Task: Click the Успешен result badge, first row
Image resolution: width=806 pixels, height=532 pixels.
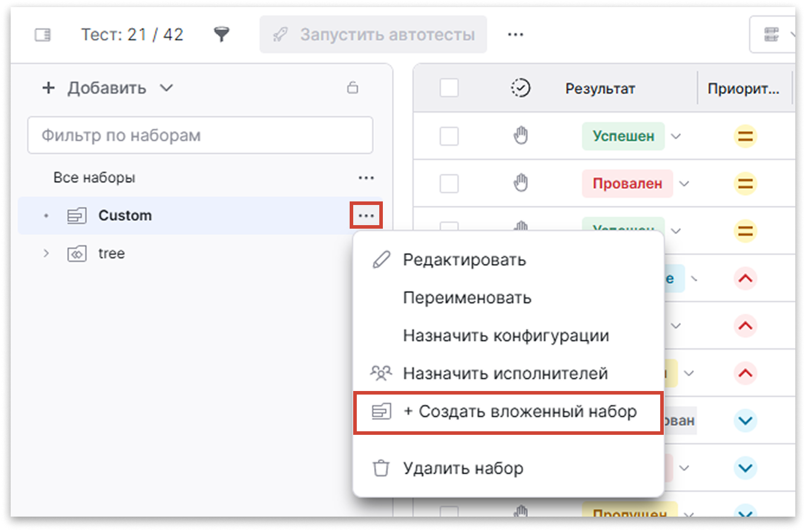Action: [623, 136]
